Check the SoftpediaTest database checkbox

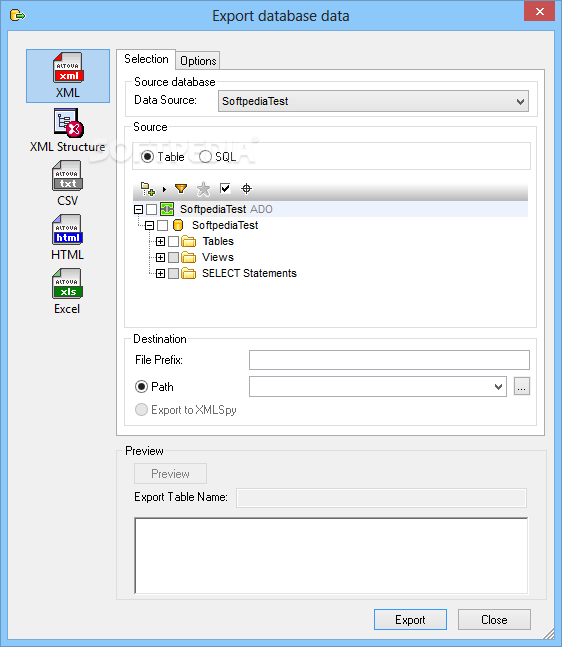pyautogui.click(x=163, y=226)
